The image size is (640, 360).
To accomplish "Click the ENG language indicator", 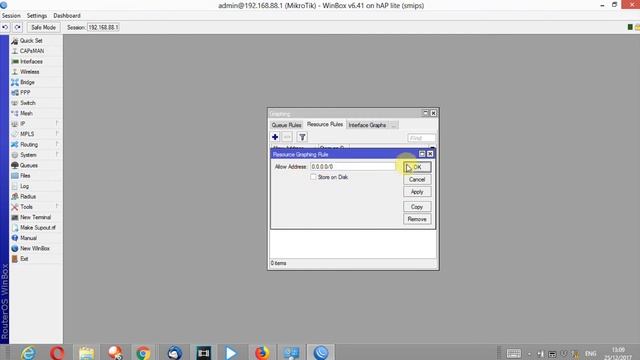I will (x=590, y=353).
